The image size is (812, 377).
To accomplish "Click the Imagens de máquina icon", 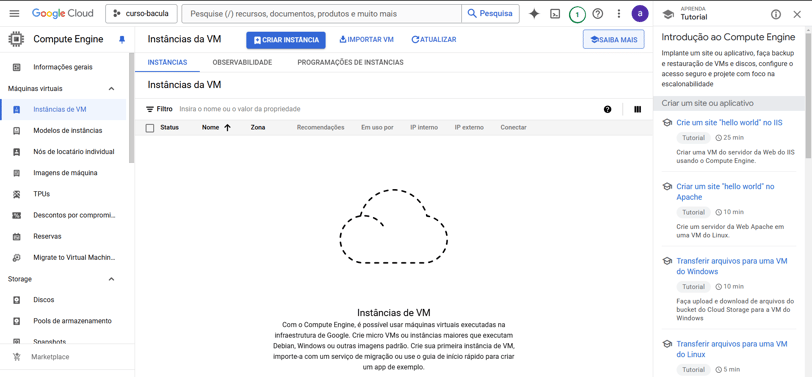I will pyautogui.click(x=17, y=173).
